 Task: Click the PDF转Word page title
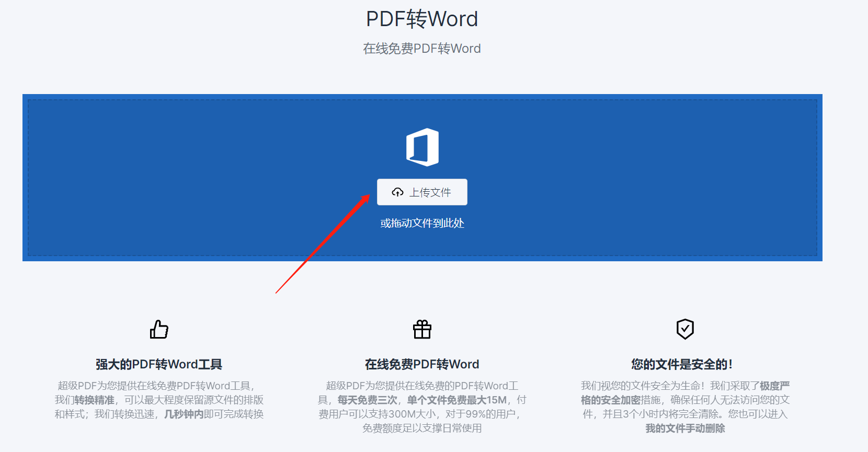click(x=422, y=19)
